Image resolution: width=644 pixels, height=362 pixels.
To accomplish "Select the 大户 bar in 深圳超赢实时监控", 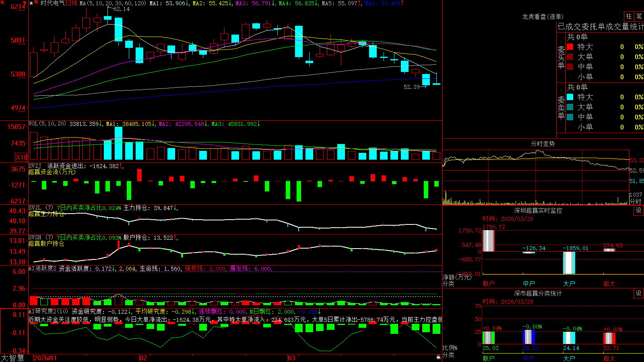I will [x=569, y=263].
